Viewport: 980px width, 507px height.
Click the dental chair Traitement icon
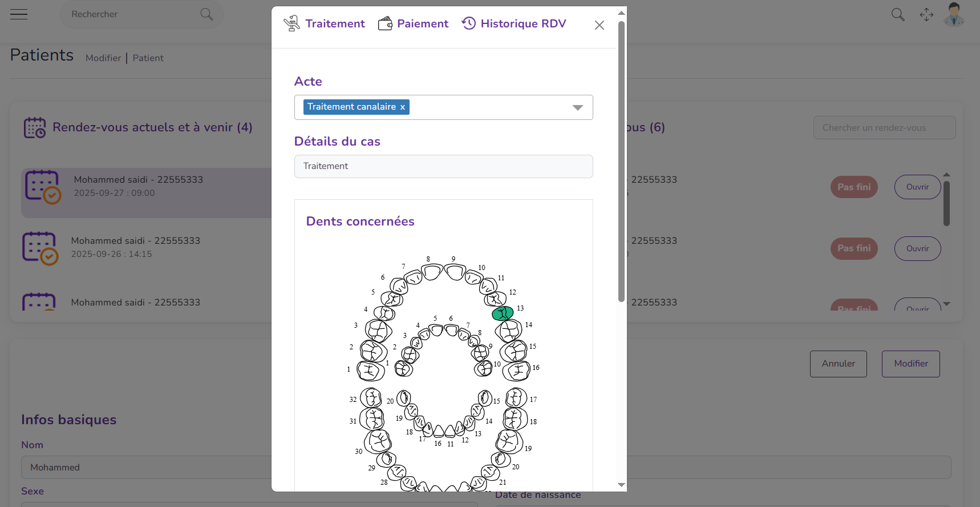pos(291,23)
